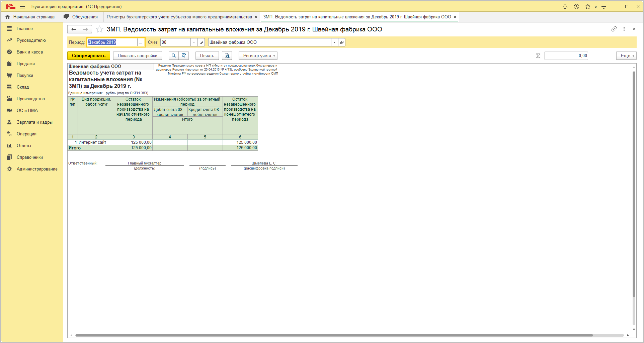
Task: Open the main hamburger menu
Action: tap(22, 6)
